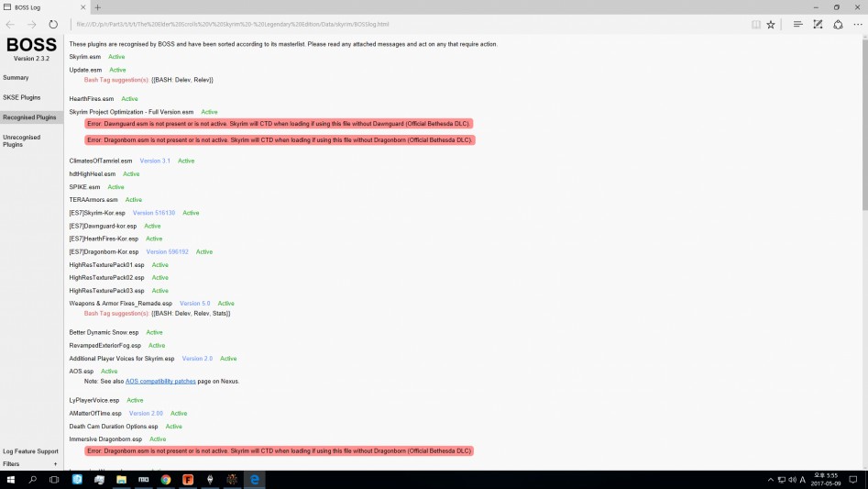The image size is (868, 489).
Task: Click the address bar URL field
Action: [x=410, y=25]
